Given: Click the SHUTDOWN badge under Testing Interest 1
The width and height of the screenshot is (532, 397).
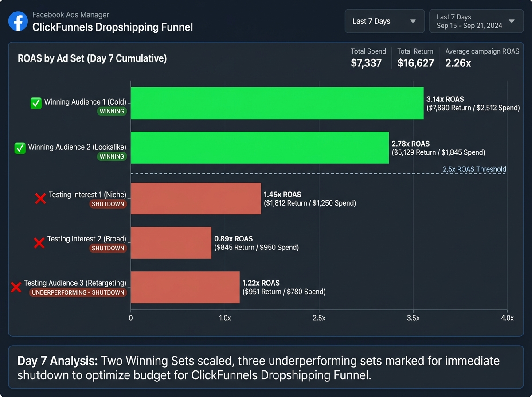Looking at the screenshot, I should [108, 204].
